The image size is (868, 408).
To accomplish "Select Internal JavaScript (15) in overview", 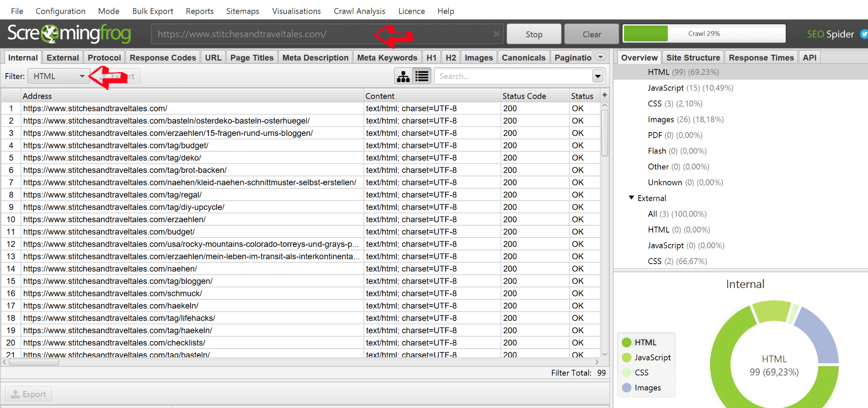I will [690, 88].
